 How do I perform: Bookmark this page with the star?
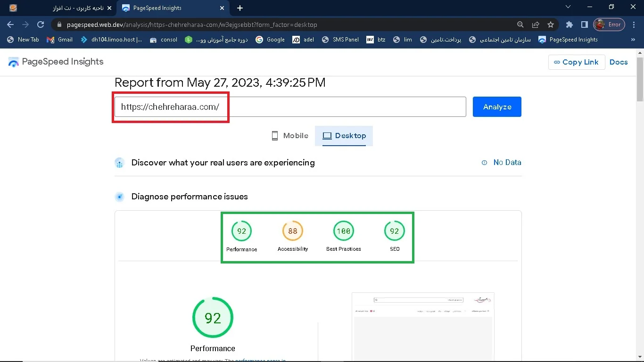click(x=551, y=25)
